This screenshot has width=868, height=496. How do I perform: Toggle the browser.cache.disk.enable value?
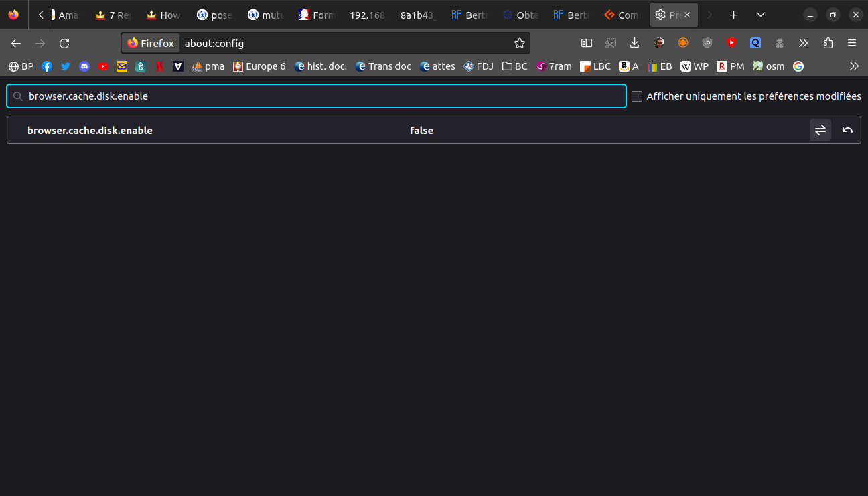coord(820,130)
